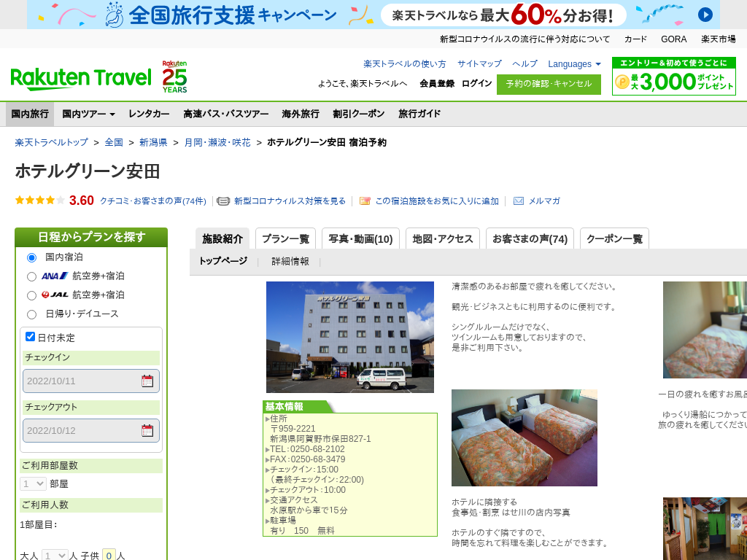Click the TEL:0250-68-2102 text

[x=307, y=449]
